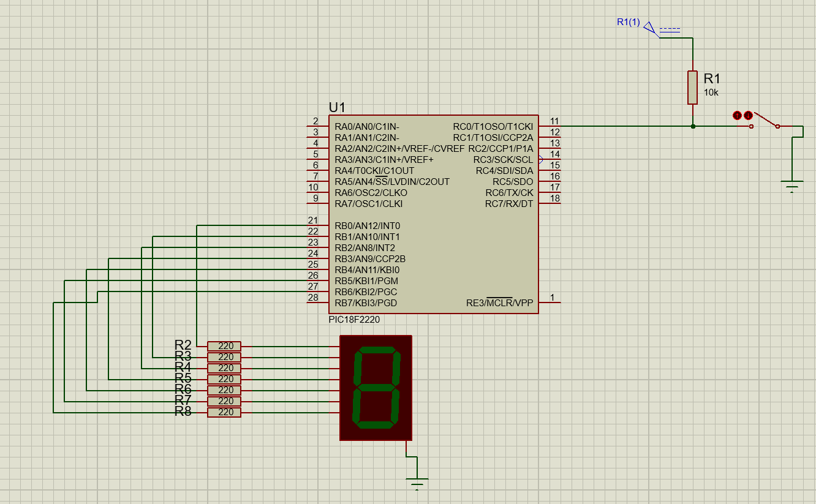The height and width of the screenshot is (504, 816).
Task: Click the RC6/TX/CK pin label
Action: (510, 193)
